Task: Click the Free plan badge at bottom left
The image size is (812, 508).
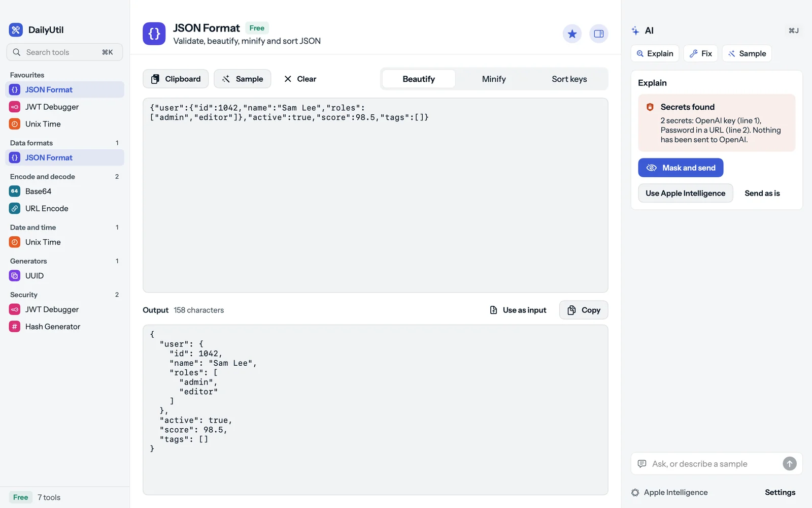Action: 21,497
